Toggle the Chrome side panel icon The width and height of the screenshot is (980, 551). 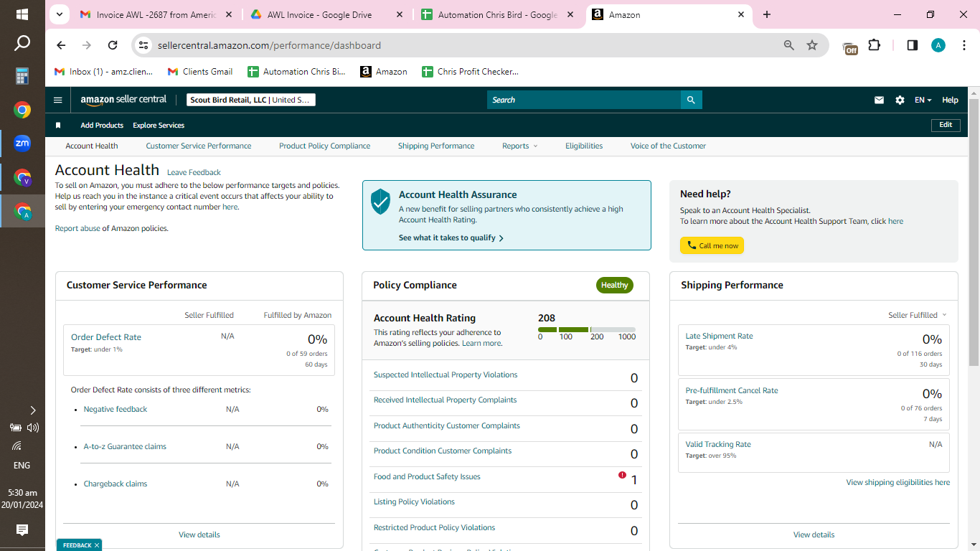coord(913,45)
